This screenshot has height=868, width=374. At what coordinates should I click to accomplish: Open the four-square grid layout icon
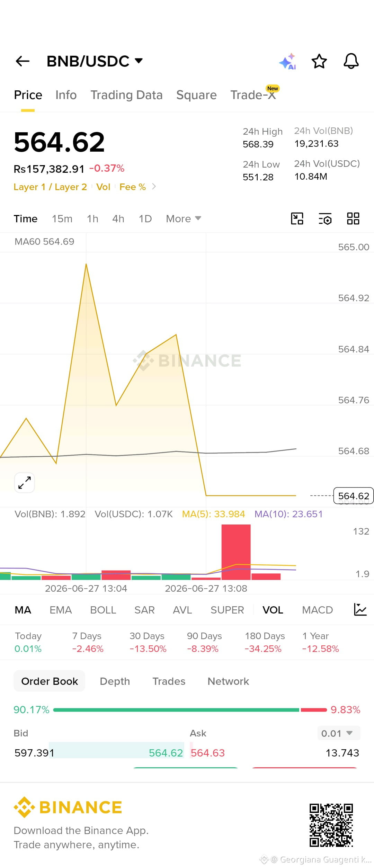[x=353, y=219]
